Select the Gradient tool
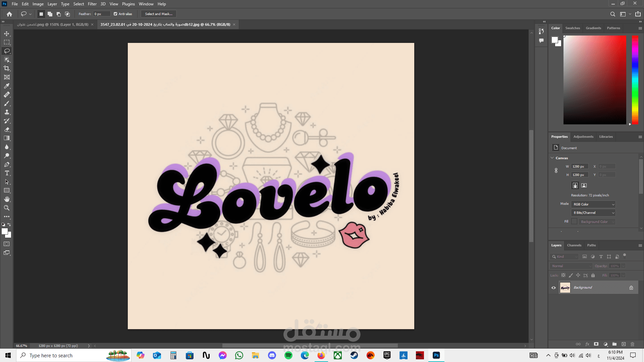644x362 pixels. point(7,138)
